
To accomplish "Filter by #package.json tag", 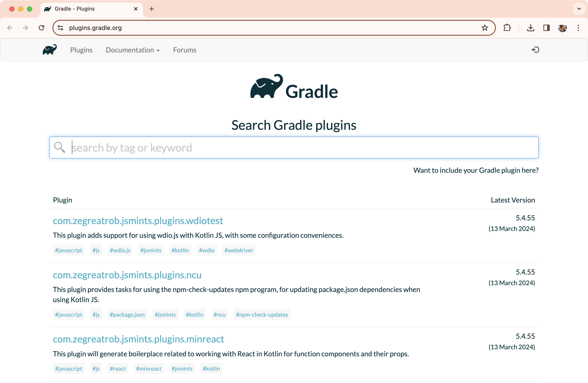I will 127,314.
